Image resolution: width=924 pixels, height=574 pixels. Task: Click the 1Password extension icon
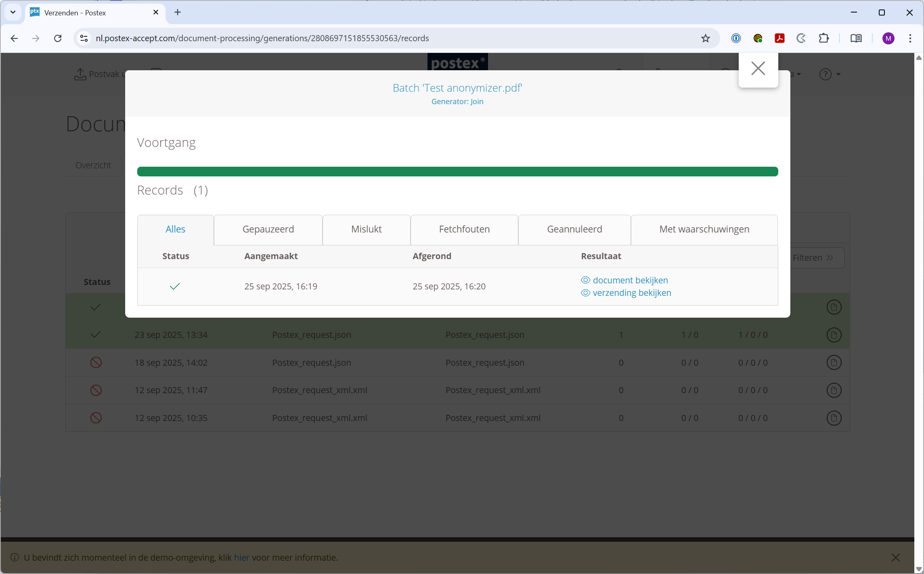735,38
